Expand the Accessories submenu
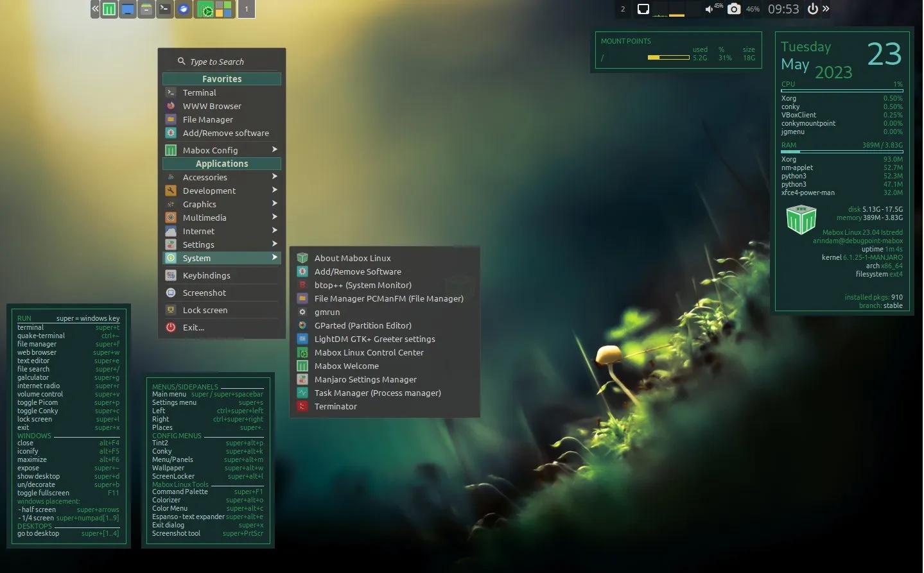 pyautogui.click(x=205, y=177)
